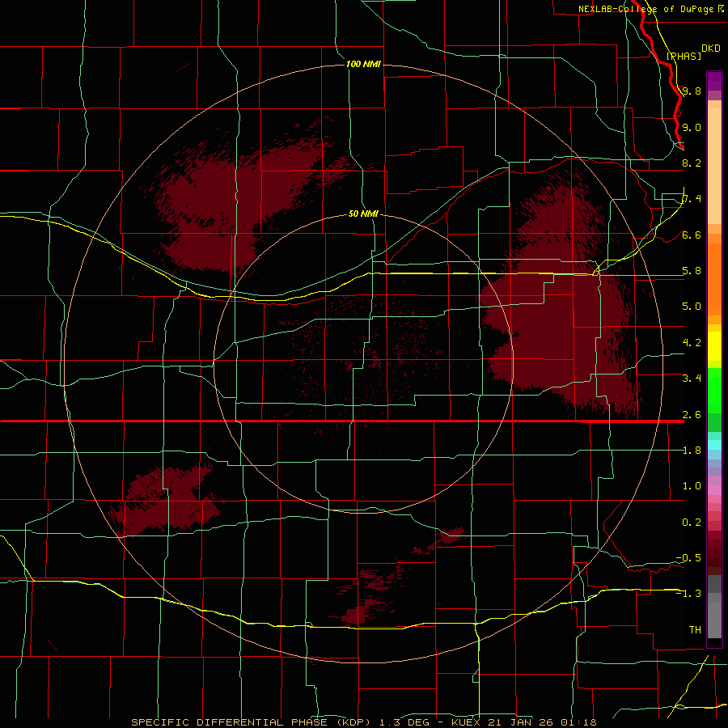Viewport: 728px width, 728px height.
Task: Click the pink color bar segment
Action: coord(714,490)
